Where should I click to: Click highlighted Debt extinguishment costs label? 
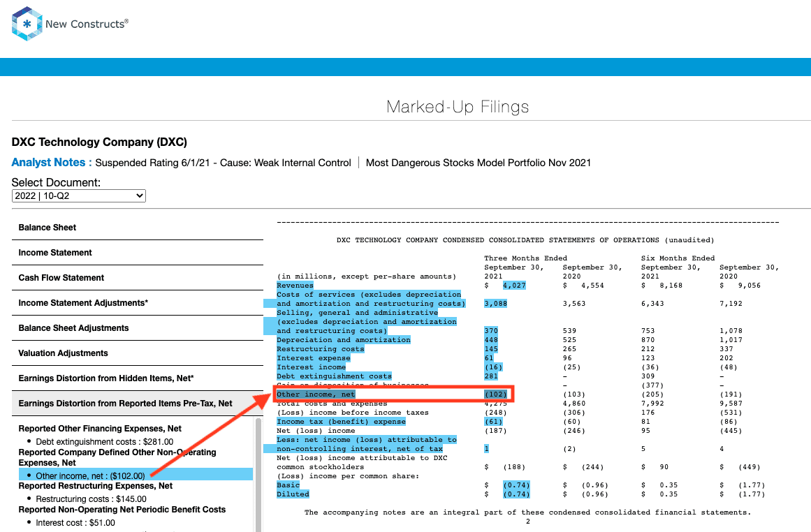pos(334,376)
